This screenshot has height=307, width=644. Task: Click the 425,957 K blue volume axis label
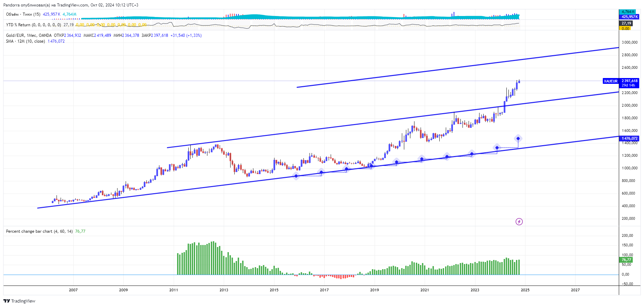(629, 17)
